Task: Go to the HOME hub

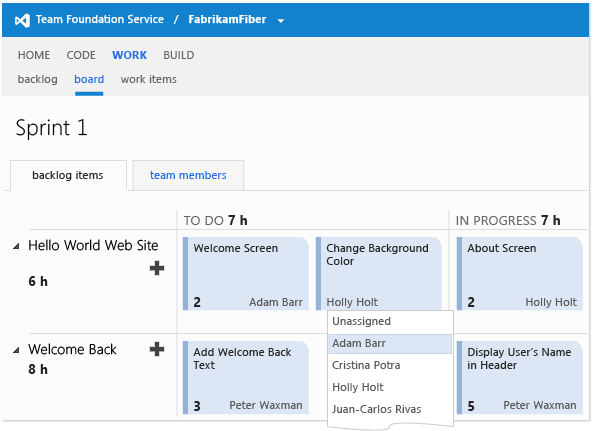Action: (34, 55)
